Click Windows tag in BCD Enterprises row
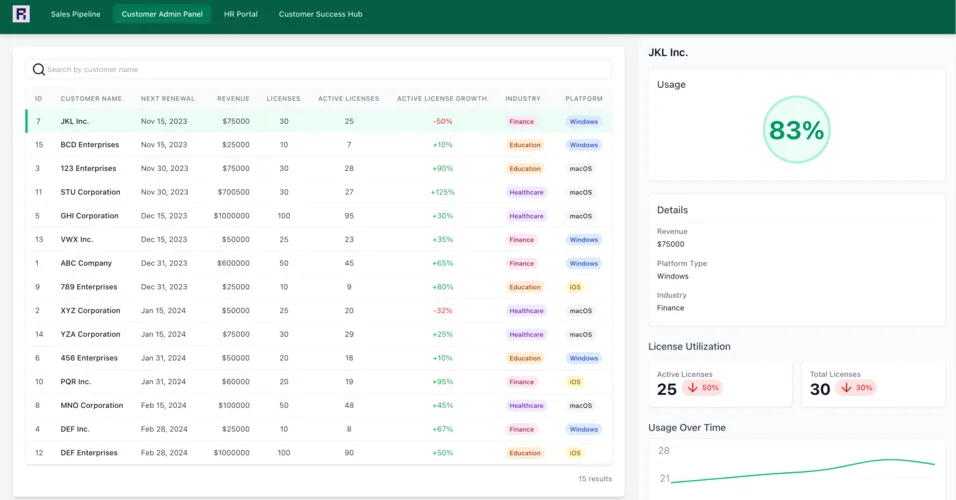The width and height of the screenshot is (956, 500). click(x=583, y=145)
